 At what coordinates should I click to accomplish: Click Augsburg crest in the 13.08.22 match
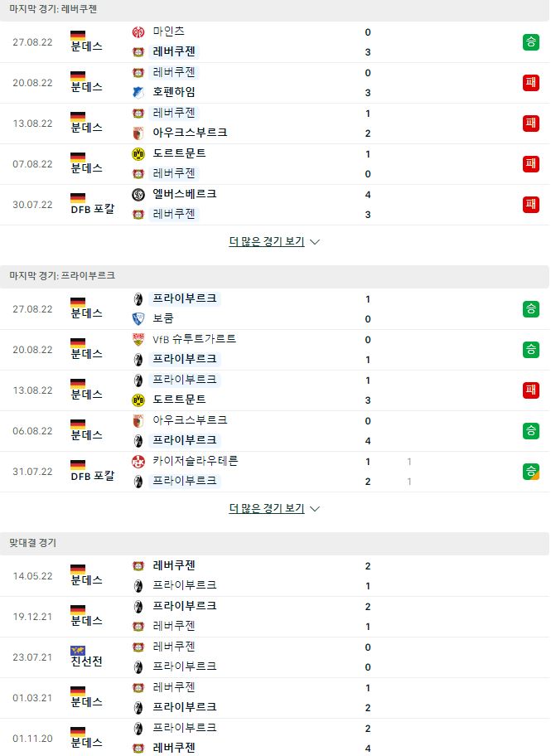click(x=138, y=133)
